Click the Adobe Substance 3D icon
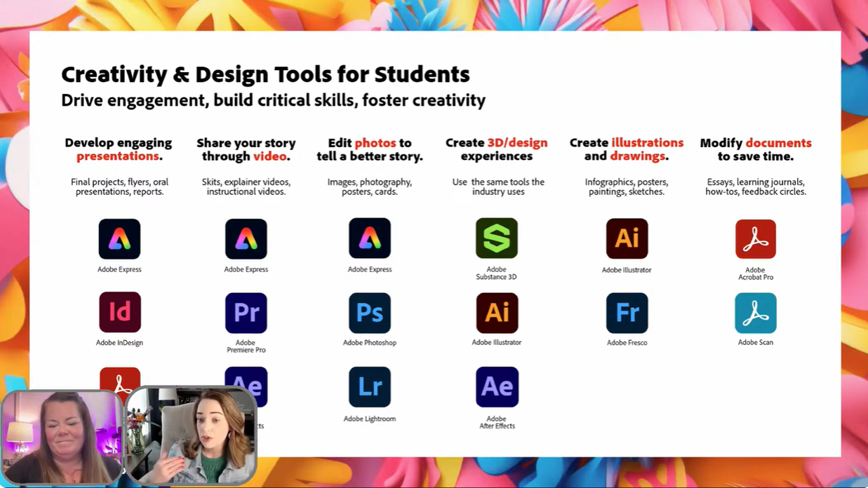 [x=497, y=238]
